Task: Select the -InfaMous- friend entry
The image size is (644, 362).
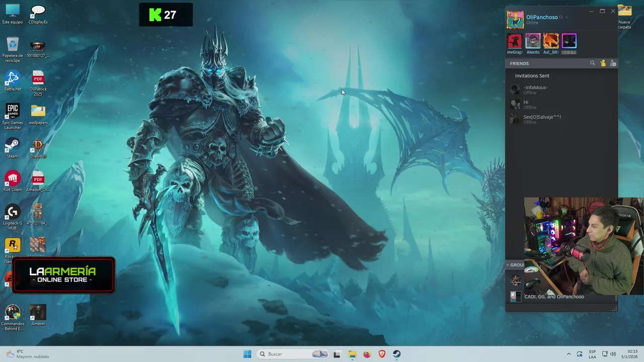Action: click(x=561, y=89)
